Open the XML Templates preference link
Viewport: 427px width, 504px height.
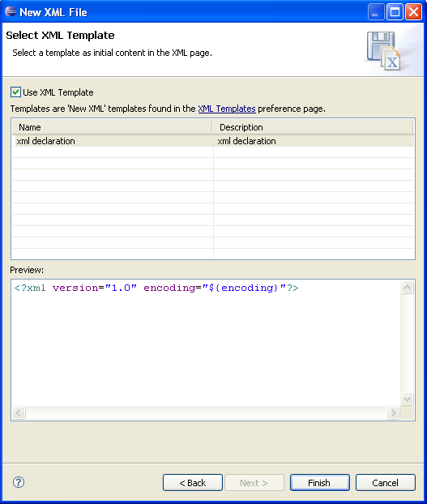227,109
